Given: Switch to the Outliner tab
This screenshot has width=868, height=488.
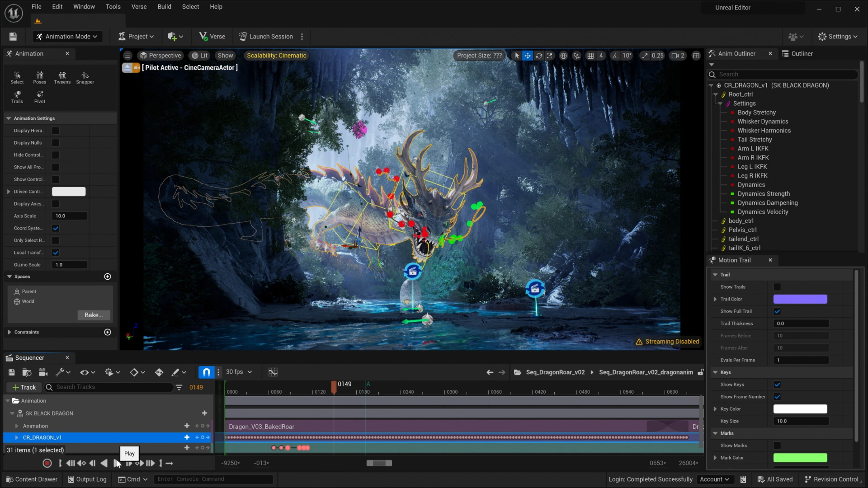Looking at the screenshot, I should [802, 53].
